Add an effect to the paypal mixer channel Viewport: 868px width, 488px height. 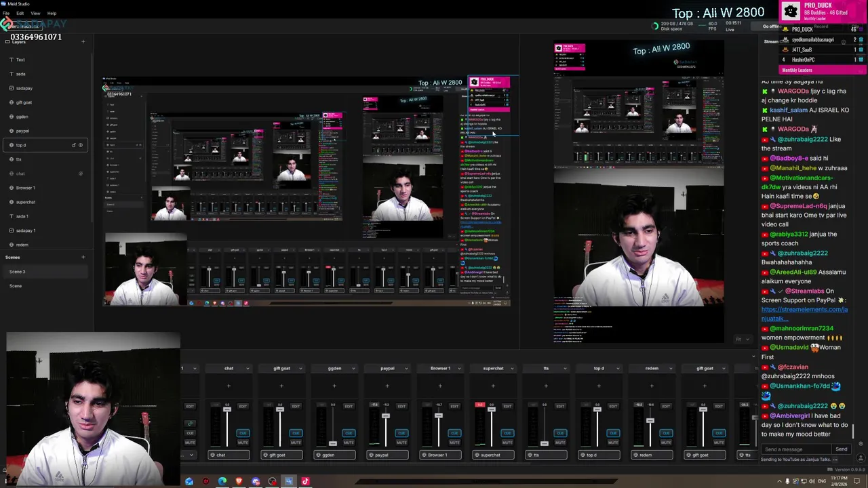(x=387, y=386)
